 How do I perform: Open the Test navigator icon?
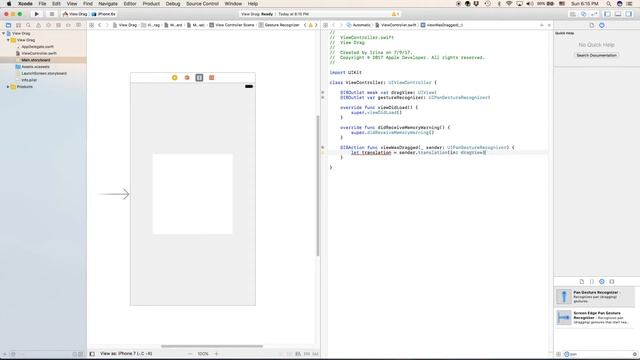(49, 25)
